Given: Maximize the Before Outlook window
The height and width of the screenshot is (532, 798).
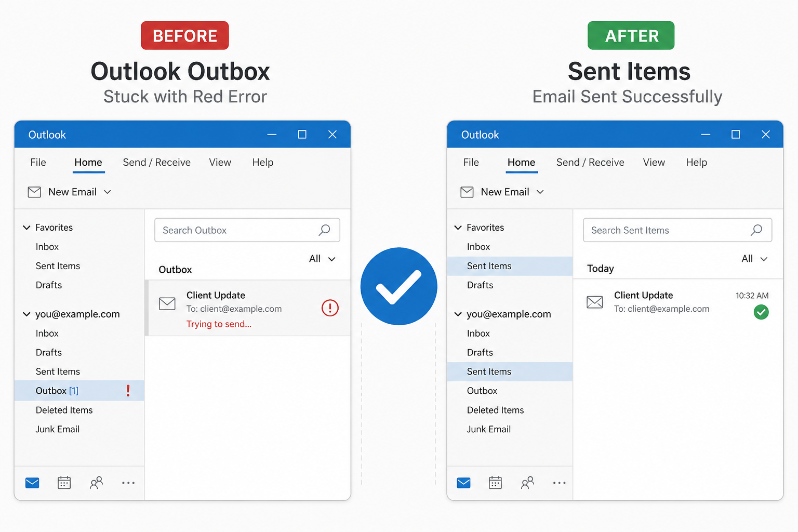Looking at the screenshot, I should pyautogui.click(x=302, y=135).
